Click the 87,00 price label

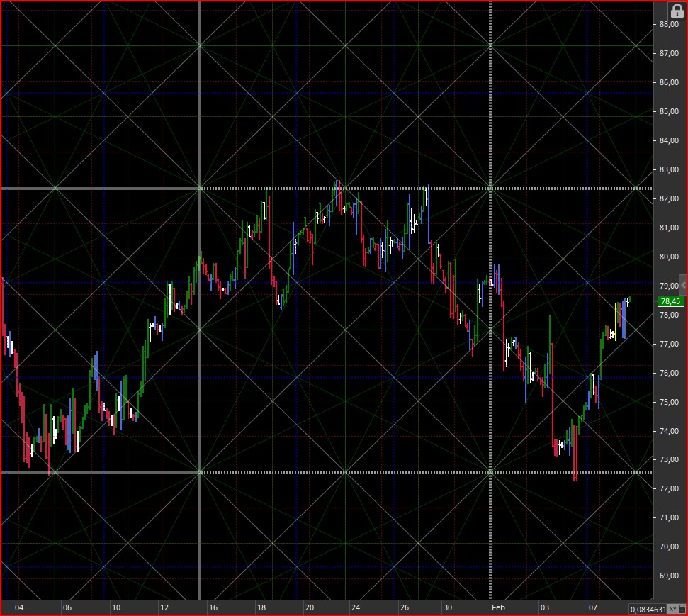tap(669, 54)
